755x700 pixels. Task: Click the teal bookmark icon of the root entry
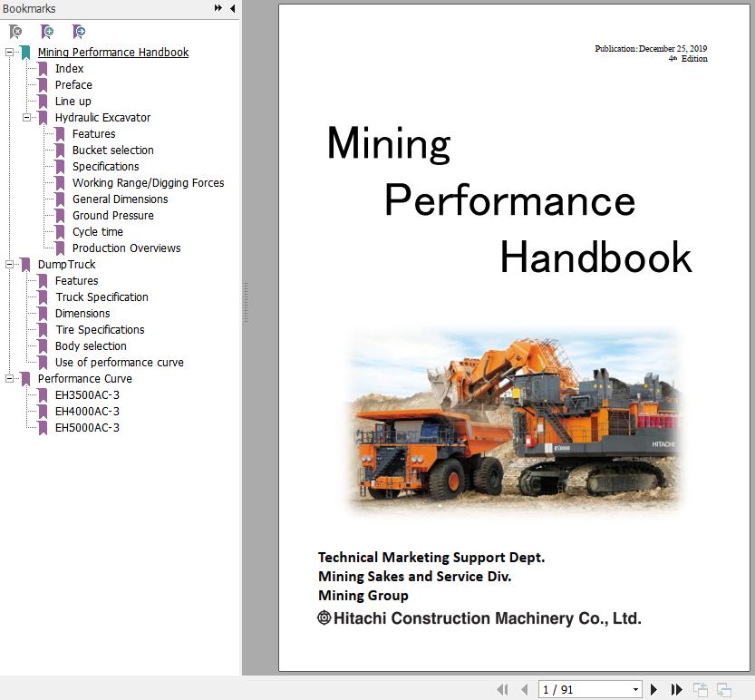click(x=25, y=52)
